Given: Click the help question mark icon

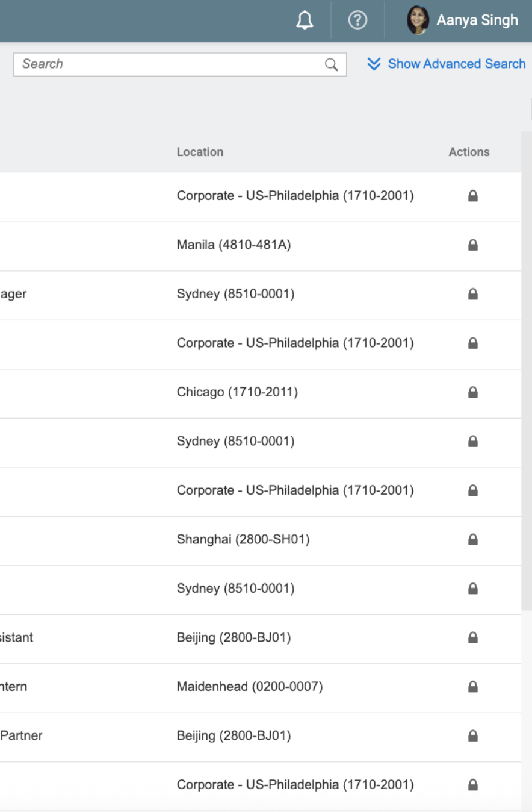Looking at the screenshot, I should click(x=357, y=20).
